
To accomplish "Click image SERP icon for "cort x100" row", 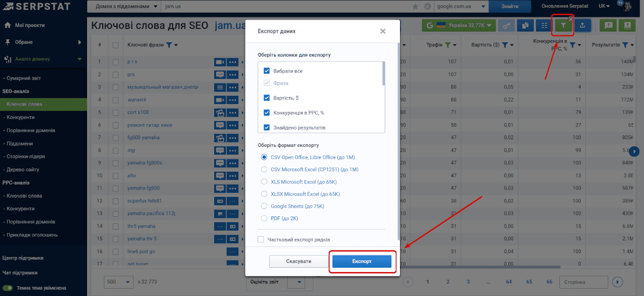I will [x=219, y=112].
